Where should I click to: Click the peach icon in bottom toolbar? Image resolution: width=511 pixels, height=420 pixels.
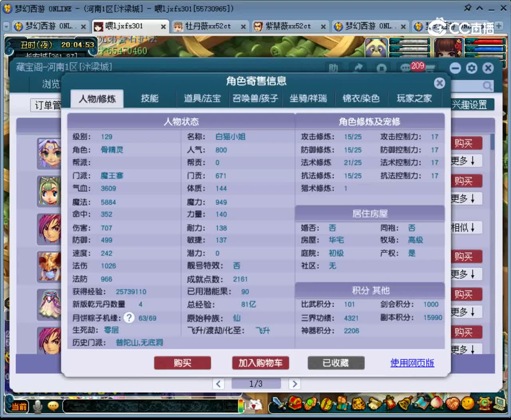pyautogui.click(x=436, y=403)
